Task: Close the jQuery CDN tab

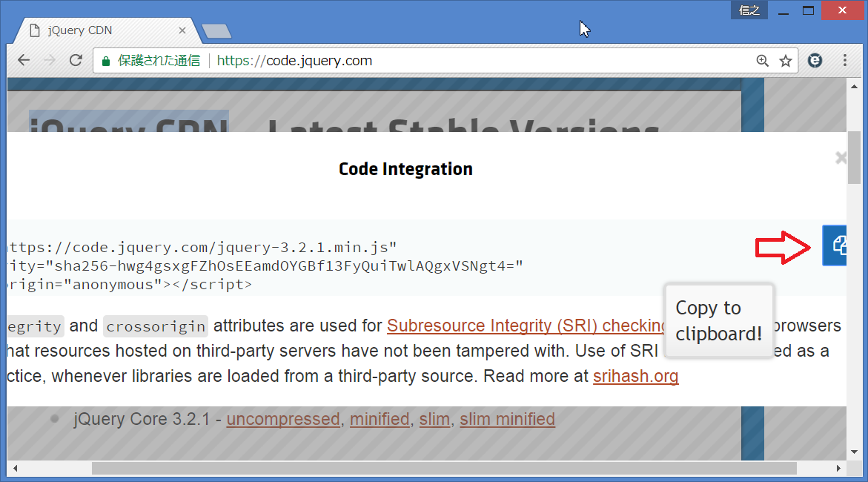Action: 182,30
